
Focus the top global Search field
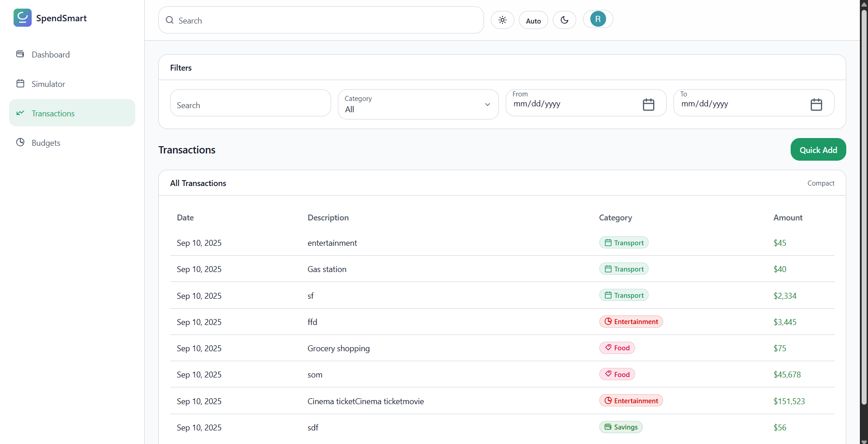point(321,20)
